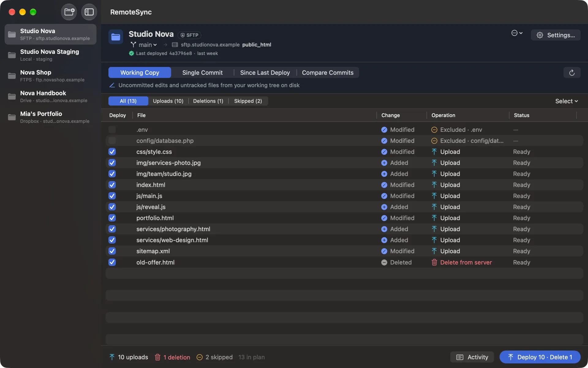Image resolution: width=588 pixels, height=368 pixels.
Task: Click the green last-deployed checkmark icon
Action: pyautogui.click(x=131, y=53)
